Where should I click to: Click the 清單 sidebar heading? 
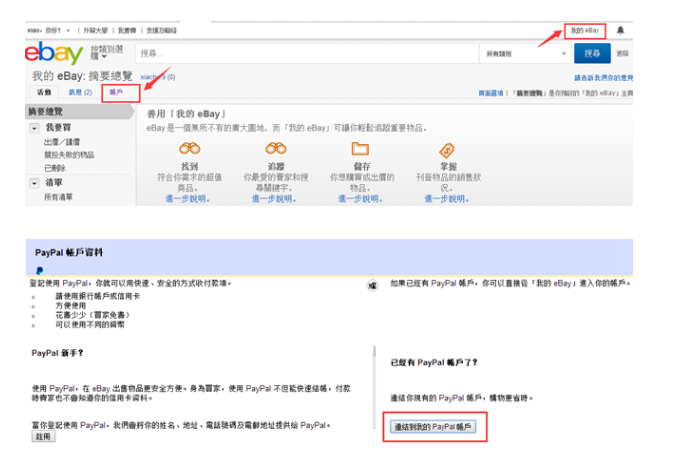54,183
